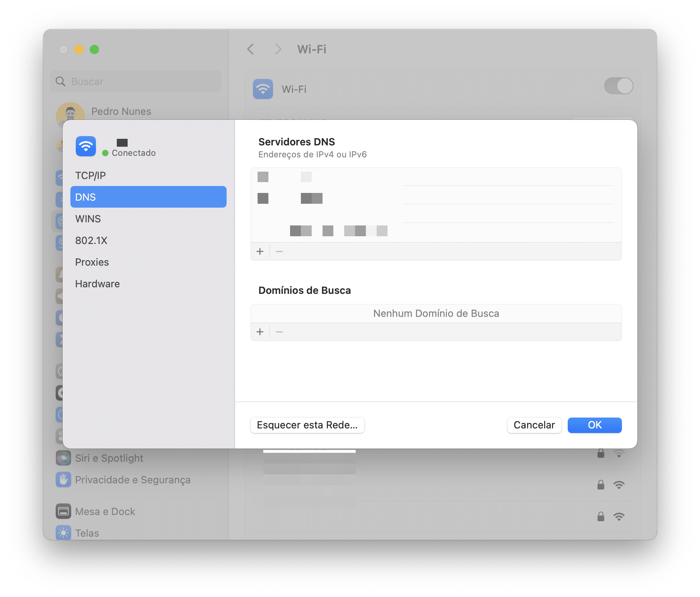This screenshot has width=700, height=597.
Task: Click the first DNS server entry
Action: pos(436,177)
